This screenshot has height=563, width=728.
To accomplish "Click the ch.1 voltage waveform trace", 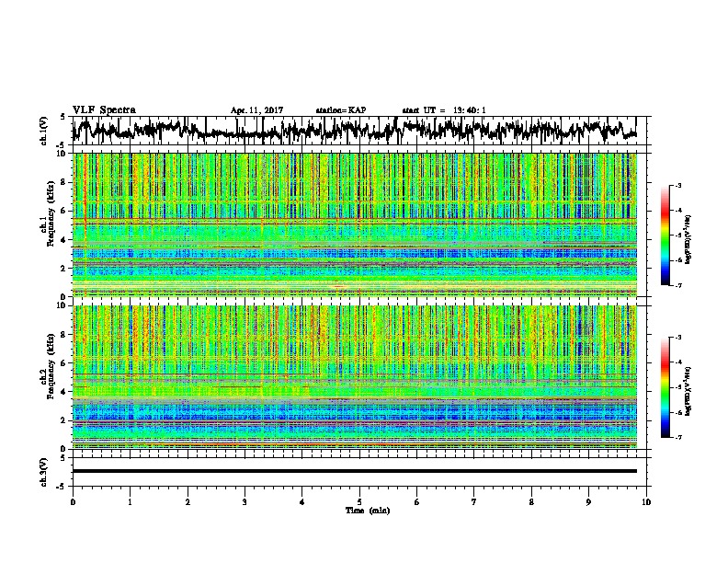I will [354, 130].
